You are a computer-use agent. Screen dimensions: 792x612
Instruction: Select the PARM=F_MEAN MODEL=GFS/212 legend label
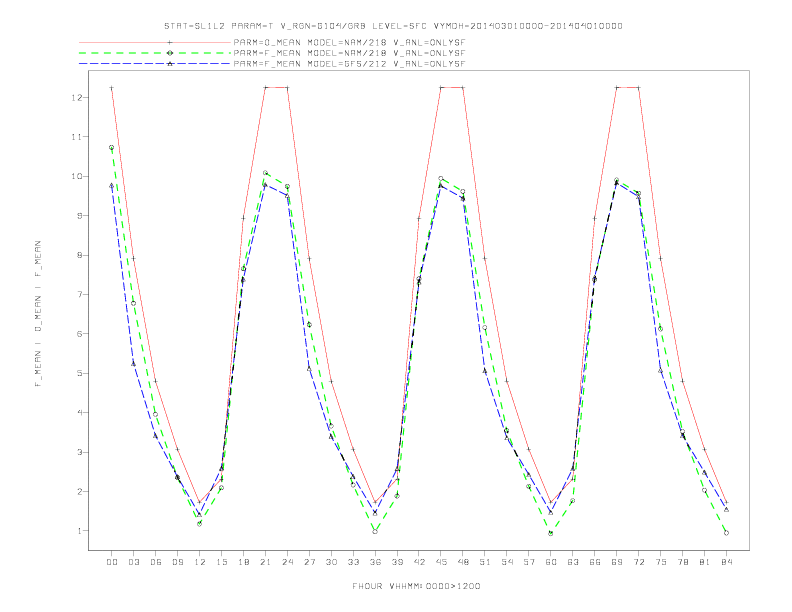pyautogui.click(x=349, y=64)
